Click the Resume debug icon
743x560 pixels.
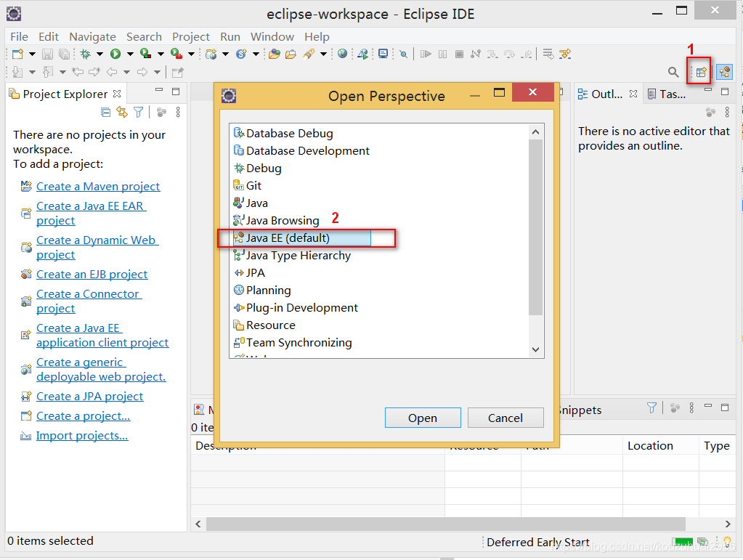(x=426, y=54)
